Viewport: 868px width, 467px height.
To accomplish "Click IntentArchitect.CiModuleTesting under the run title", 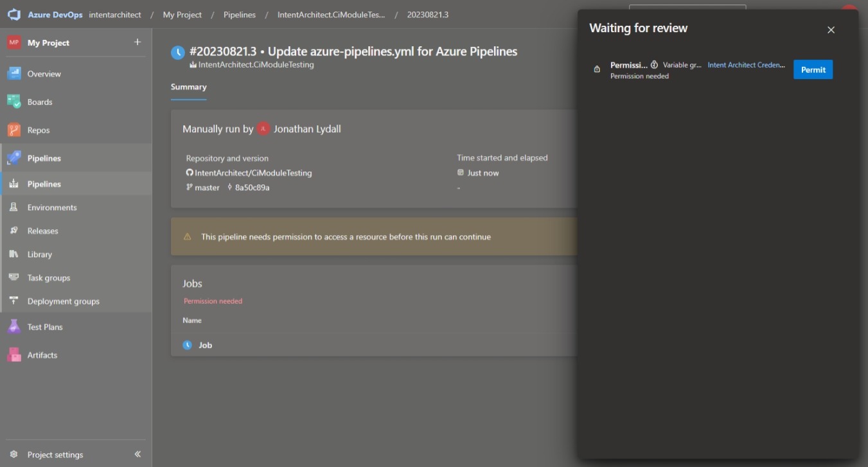I will [256, 65].
